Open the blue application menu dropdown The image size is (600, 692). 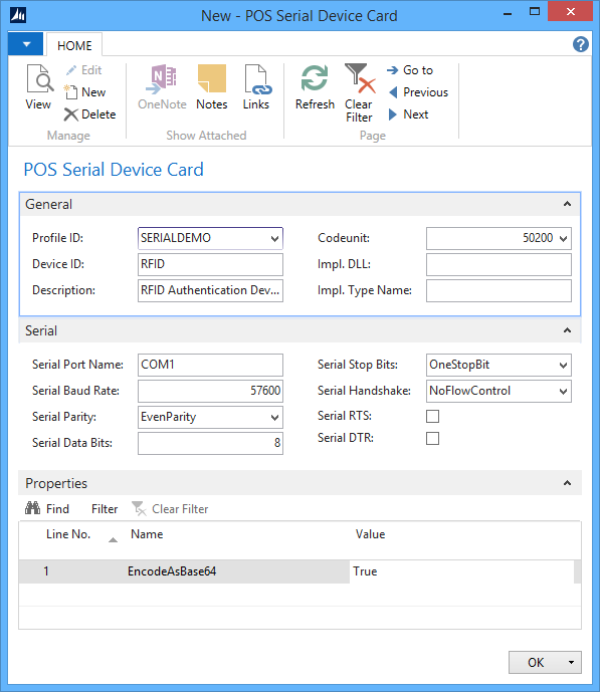tap(24, 45)
